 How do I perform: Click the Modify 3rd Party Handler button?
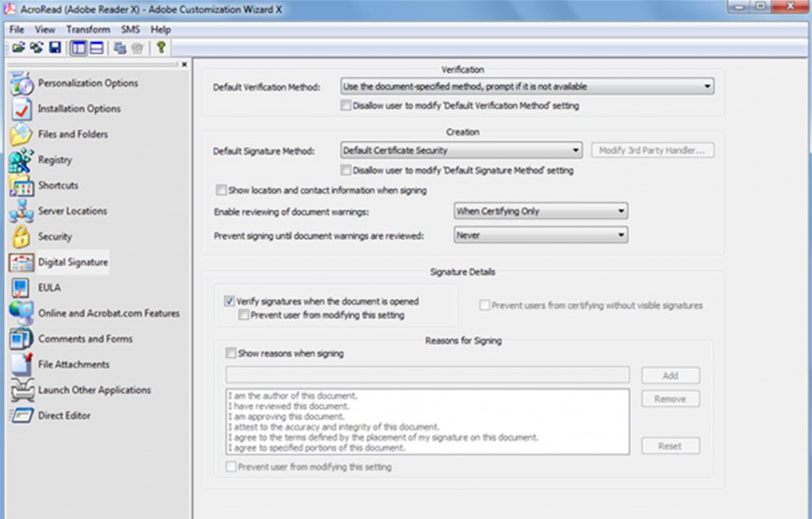click(652, 150)
